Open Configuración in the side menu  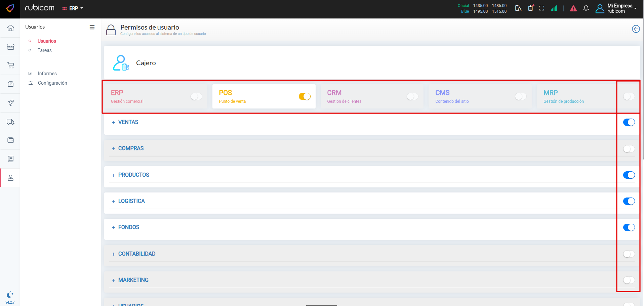[52, 83]
